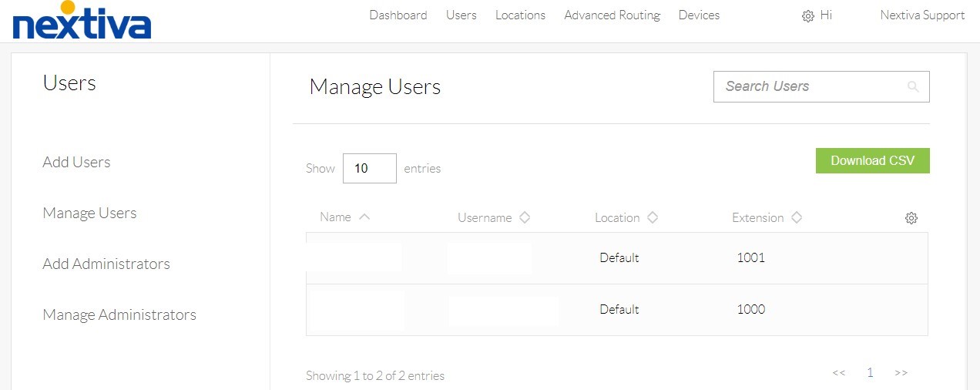The height and width of the screenshot is (390, 980).
Task: Open the Locations menu
Action: click(x=520, y=15)
